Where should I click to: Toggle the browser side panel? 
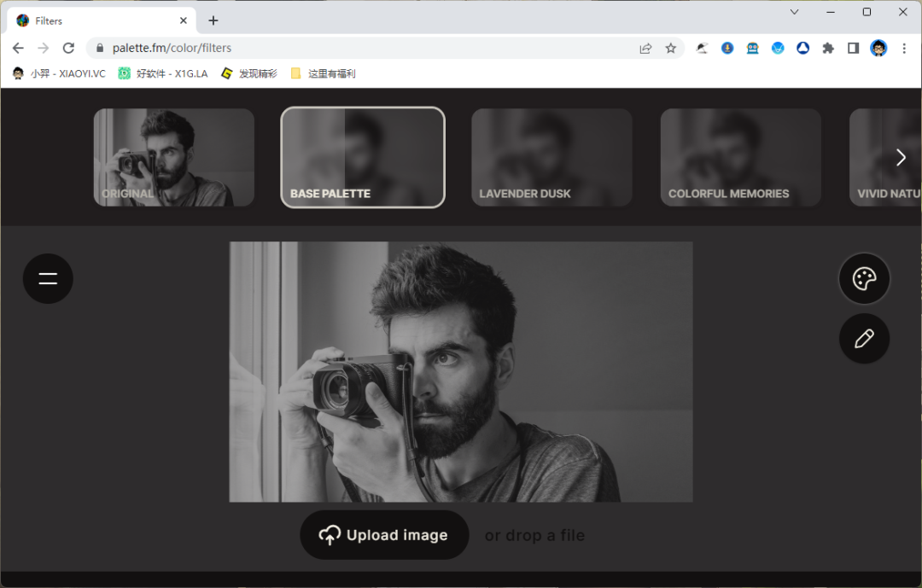pos(853,49)
